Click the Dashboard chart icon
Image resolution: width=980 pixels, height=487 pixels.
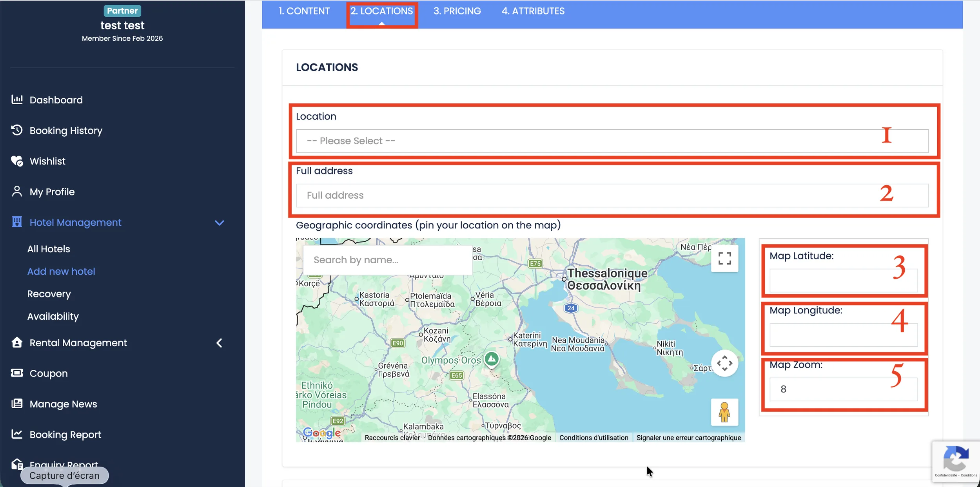click(x=17, y=100)
